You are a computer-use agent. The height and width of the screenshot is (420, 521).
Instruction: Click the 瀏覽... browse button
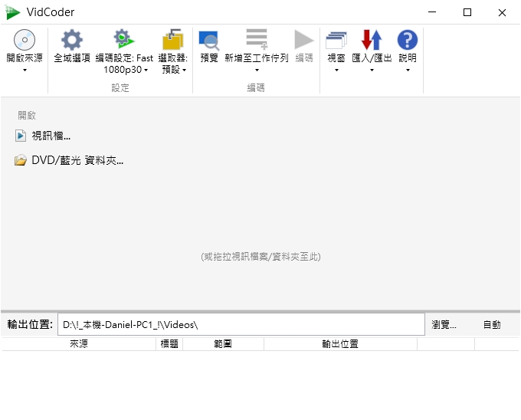tap(444, 325)
